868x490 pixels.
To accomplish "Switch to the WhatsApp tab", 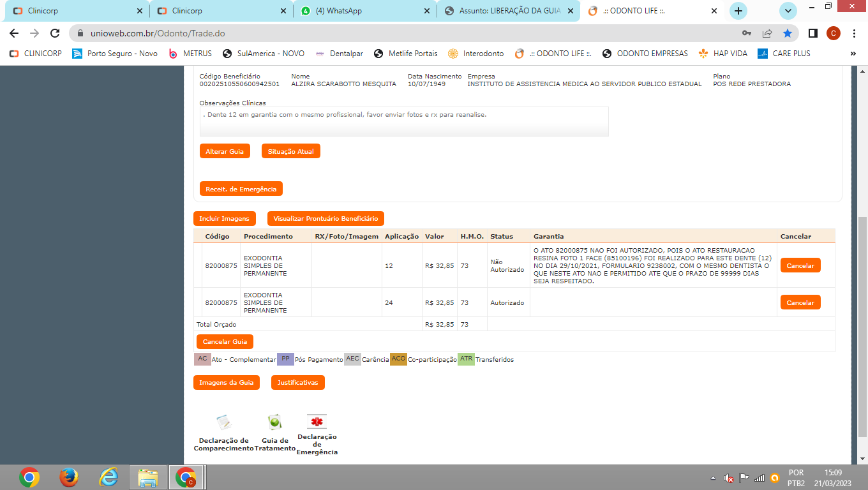I will click(x=364, y=11).
